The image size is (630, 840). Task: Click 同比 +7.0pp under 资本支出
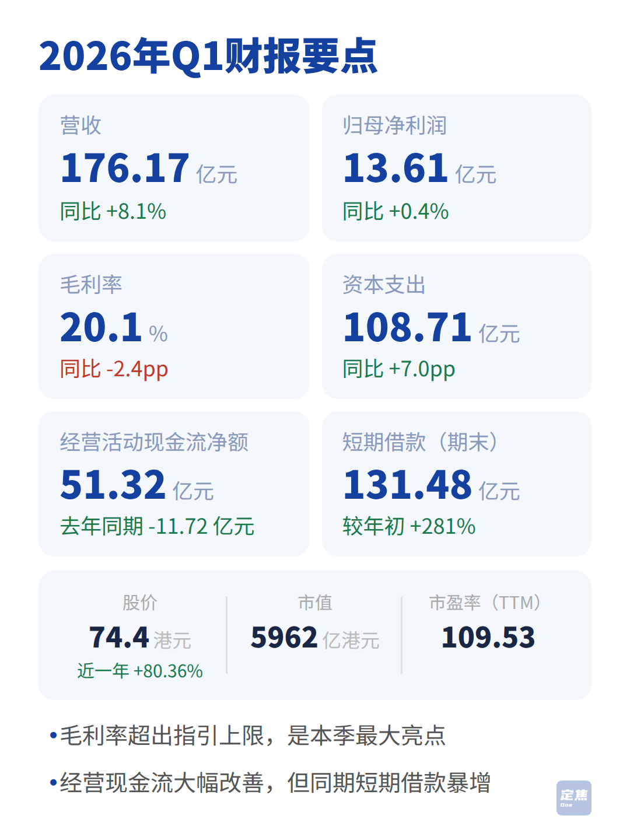click(x=399, y=369)
